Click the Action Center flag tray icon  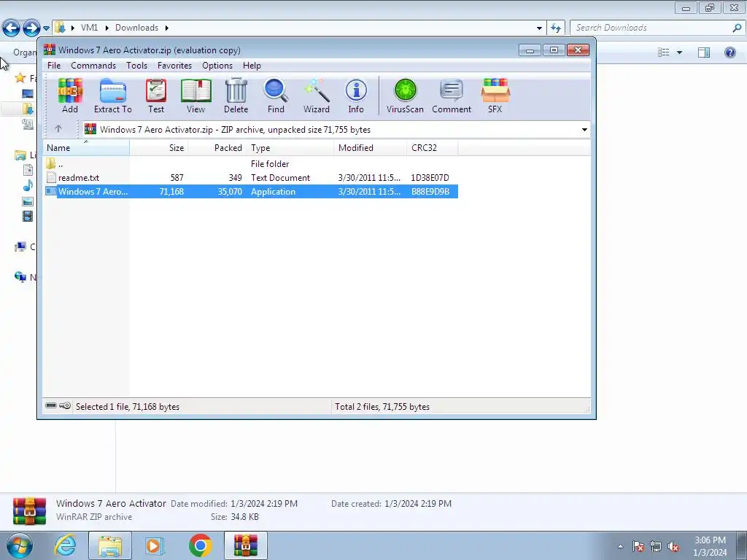pyautogui.click(x=638, y=546)
